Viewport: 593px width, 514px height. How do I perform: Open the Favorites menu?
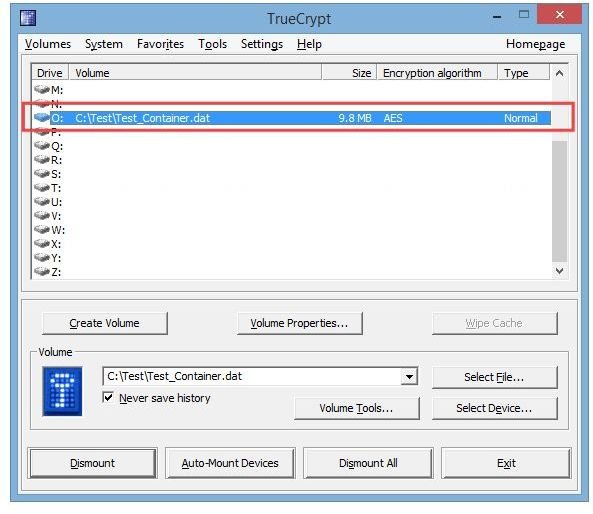point(160,44)
